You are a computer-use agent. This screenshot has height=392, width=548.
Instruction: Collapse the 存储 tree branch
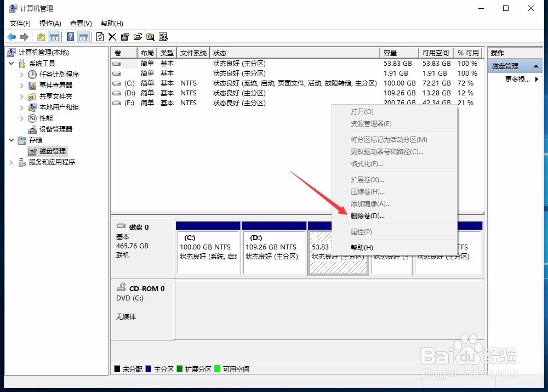click(x=12, y=140)
